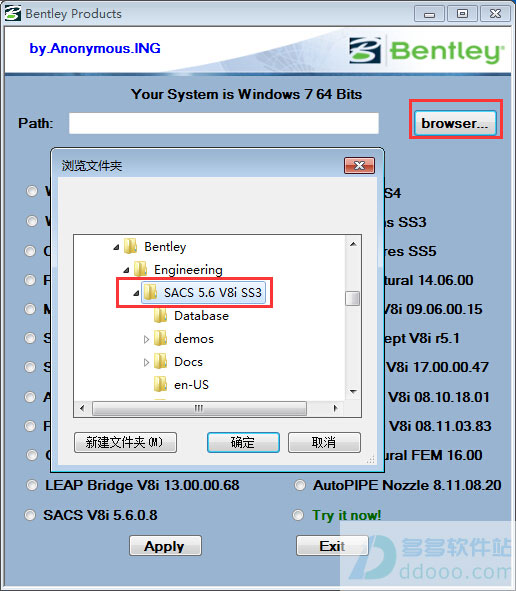The width and height of the screenshot is (516, 591).
Task: Click the Exit button
Action: click(x=332, y=546)
